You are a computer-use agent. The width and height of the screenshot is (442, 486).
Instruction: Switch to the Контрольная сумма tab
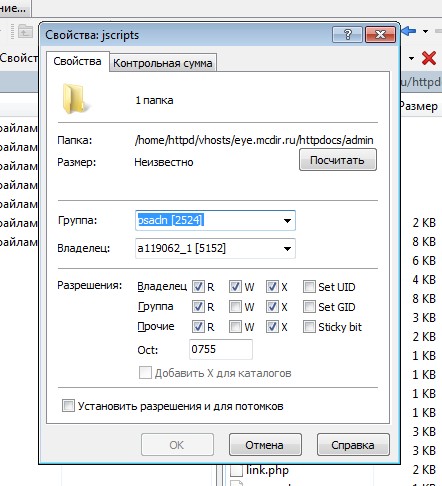coord(163,63)
